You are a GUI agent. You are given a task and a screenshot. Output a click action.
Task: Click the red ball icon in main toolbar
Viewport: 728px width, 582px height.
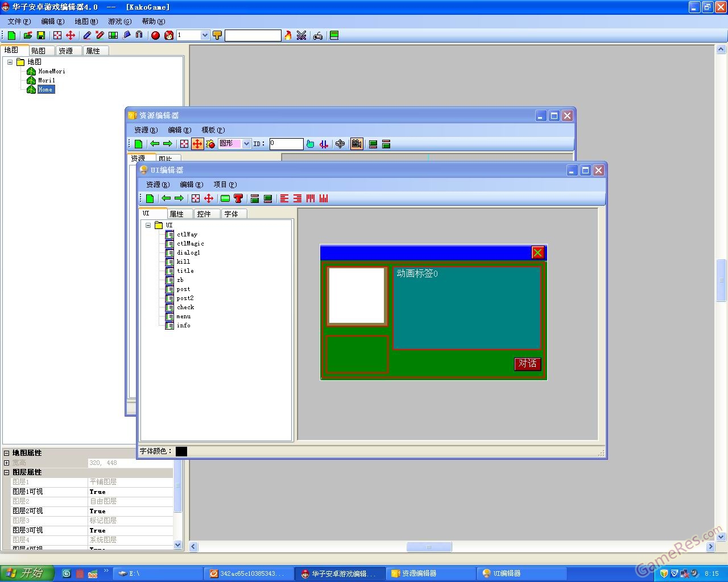(x=155, y=35)
